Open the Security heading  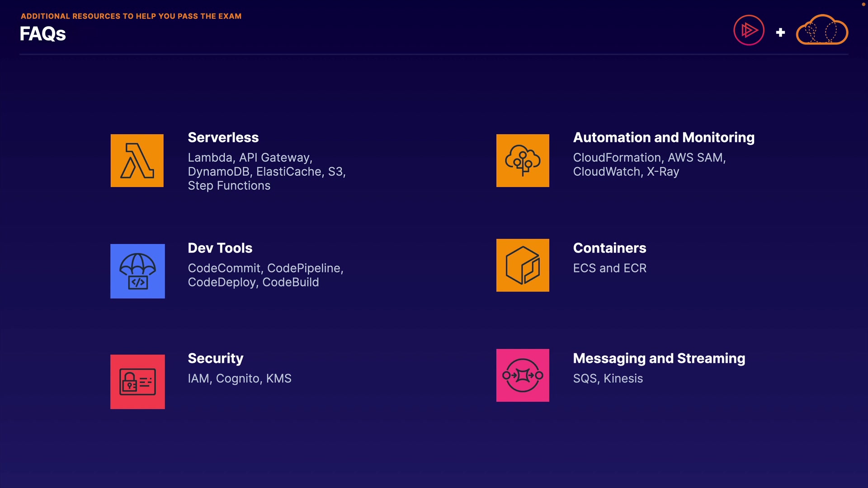(x=215, y=358)
